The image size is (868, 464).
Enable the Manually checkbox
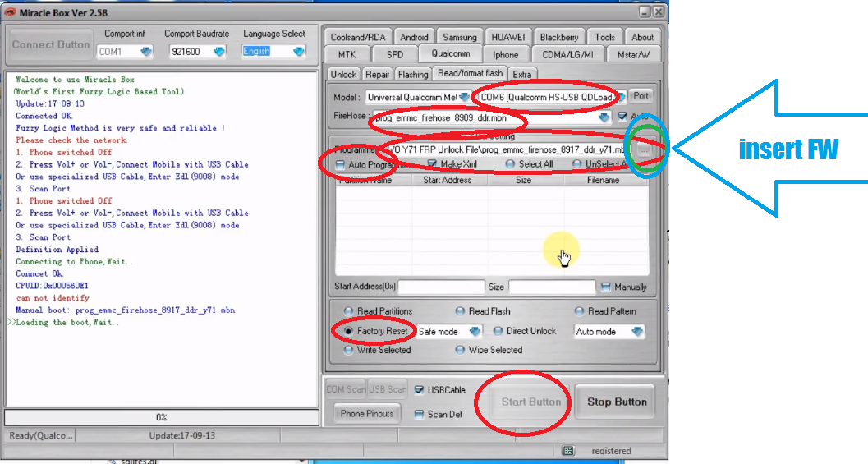click(x=605, y=287)
